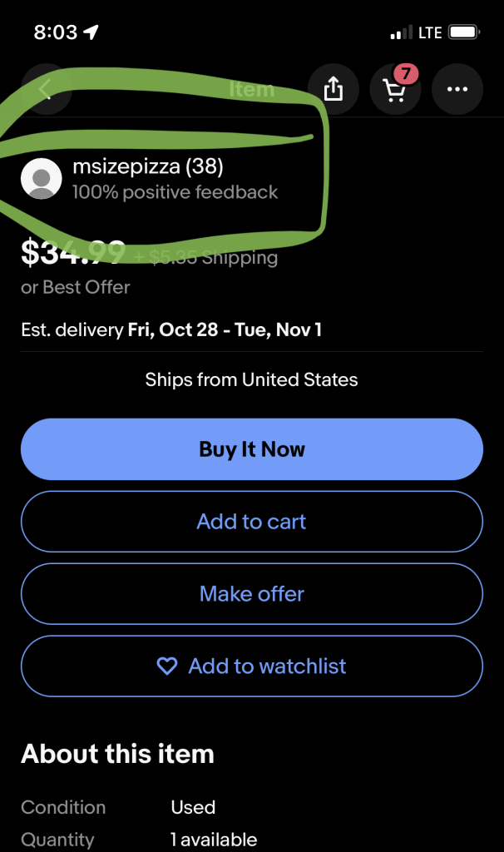Tap the About this item heading
The width and height of the screenshot is (504, 852).
117,754
